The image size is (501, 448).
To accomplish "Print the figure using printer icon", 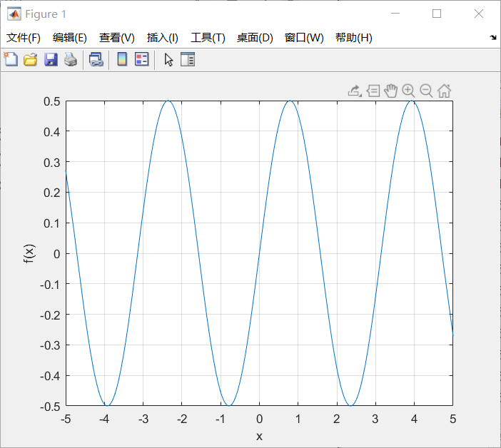I will 71,60.
